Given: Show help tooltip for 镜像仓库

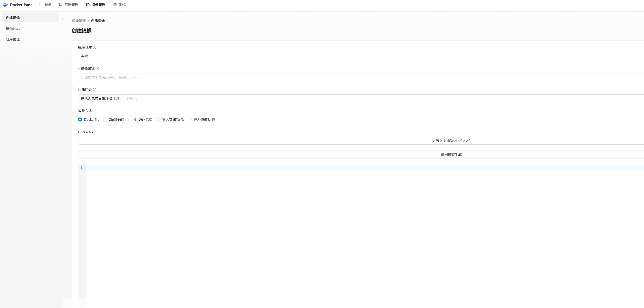Looking at the screenshot, I should 95,47.
